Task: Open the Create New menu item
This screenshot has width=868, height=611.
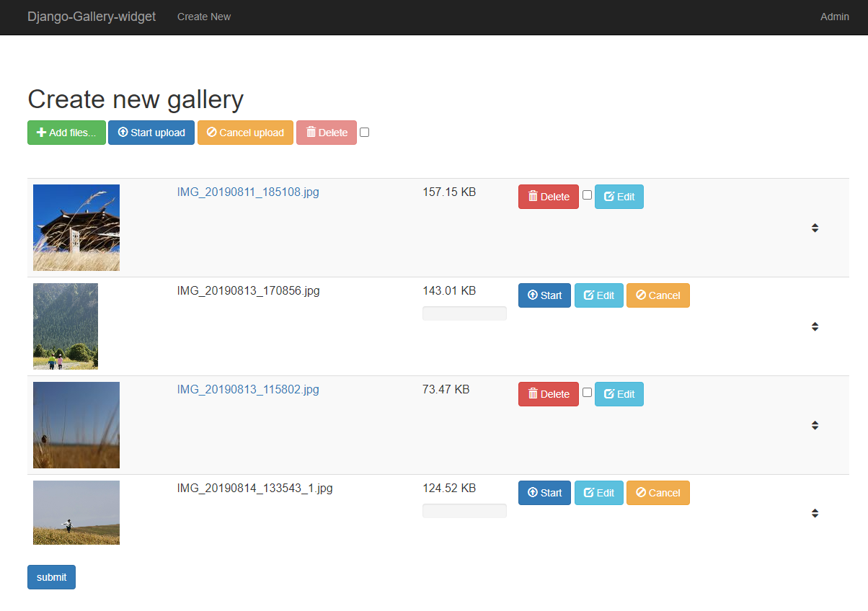Action: pos(204,16)
